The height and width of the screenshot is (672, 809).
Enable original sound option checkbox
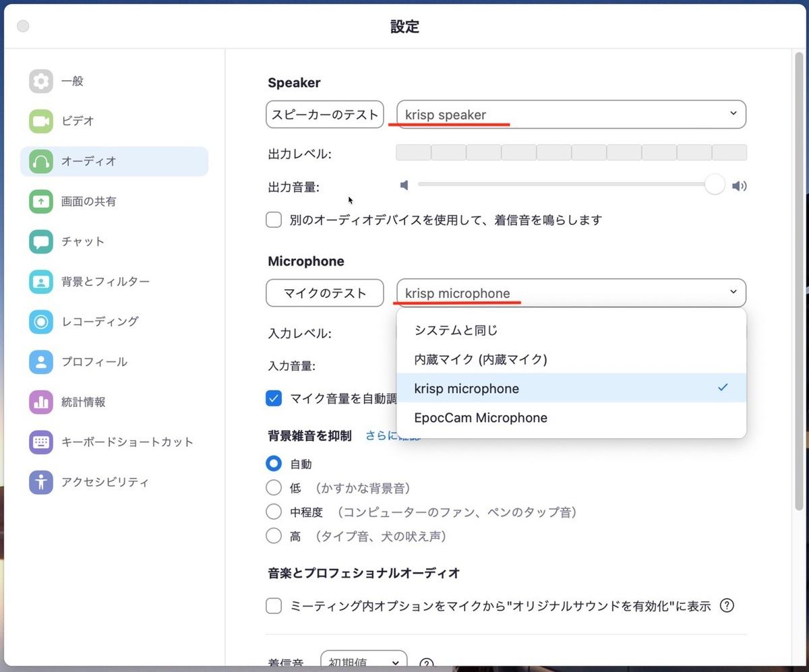coord(274,606)
